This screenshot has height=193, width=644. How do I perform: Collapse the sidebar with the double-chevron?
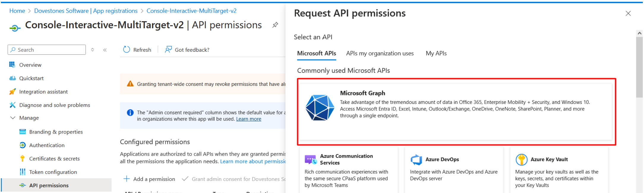(105, 50)
